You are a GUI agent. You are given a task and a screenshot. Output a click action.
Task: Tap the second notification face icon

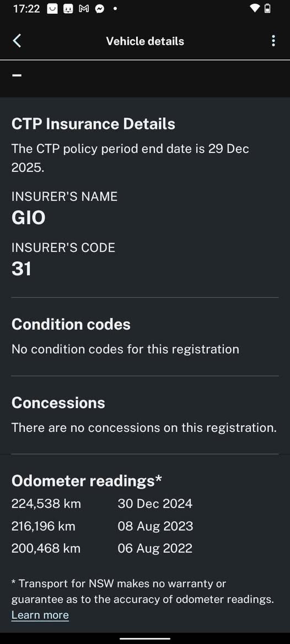68,9
